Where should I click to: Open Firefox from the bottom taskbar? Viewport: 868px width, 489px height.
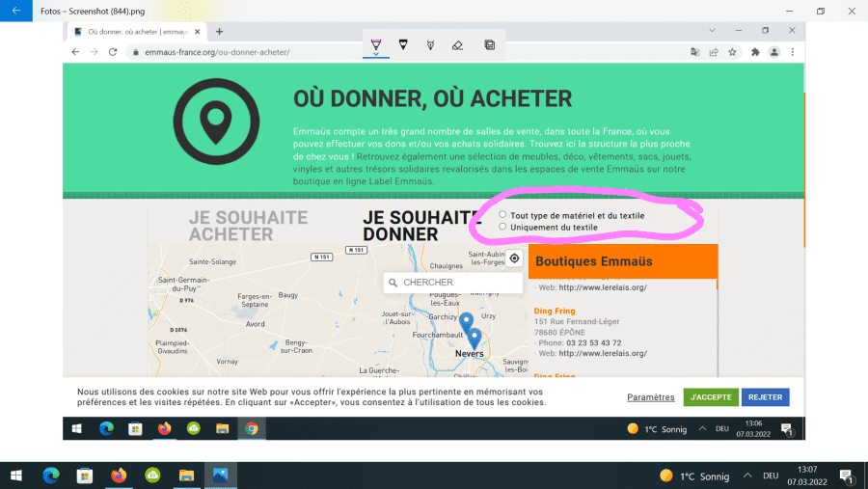pos(119,475)
